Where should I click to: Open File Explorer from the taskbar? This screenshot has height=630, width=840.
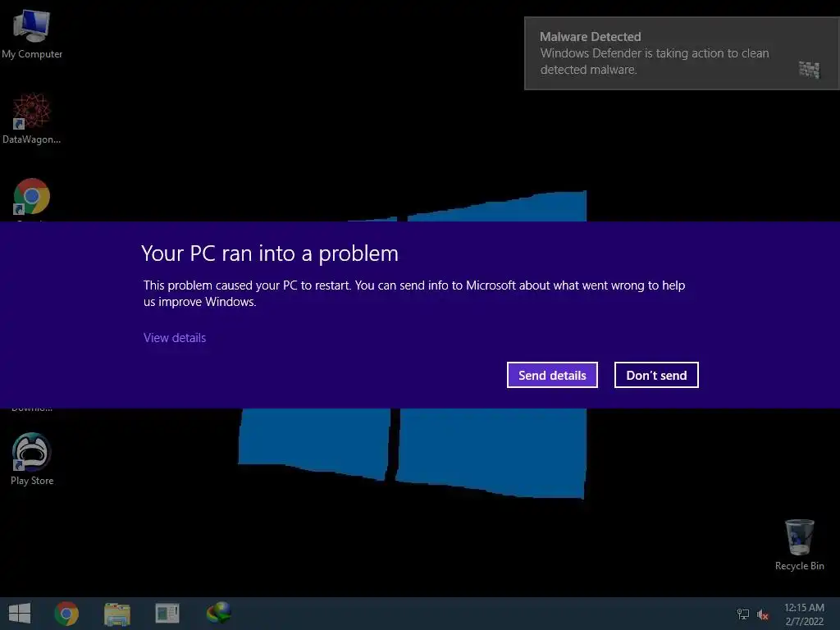point(117,614)
